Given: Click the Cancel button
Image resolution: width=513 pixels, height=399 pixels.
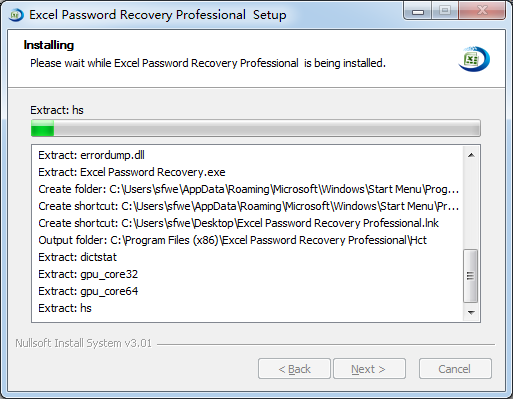Looking at the screenshot, I should click(x=455, y=369).
